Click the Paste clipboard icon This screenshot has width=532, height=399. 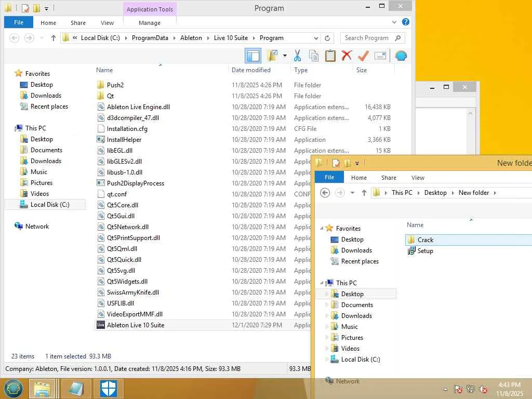coord(330,56)
